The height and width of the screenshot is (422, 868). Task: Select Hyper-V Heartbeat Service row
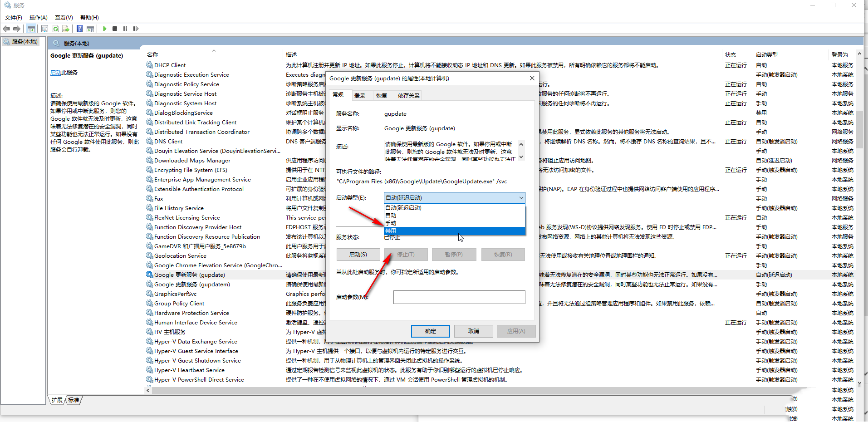(189, 370)
